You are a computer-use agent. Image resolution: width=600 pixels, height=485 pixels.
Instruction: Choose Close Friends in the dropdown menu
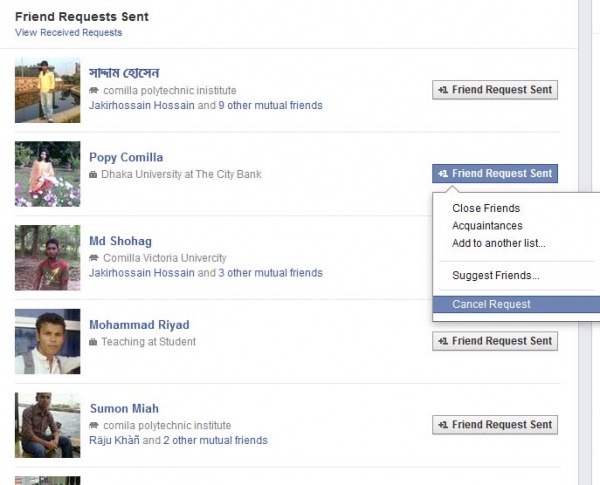coord(486,208)
